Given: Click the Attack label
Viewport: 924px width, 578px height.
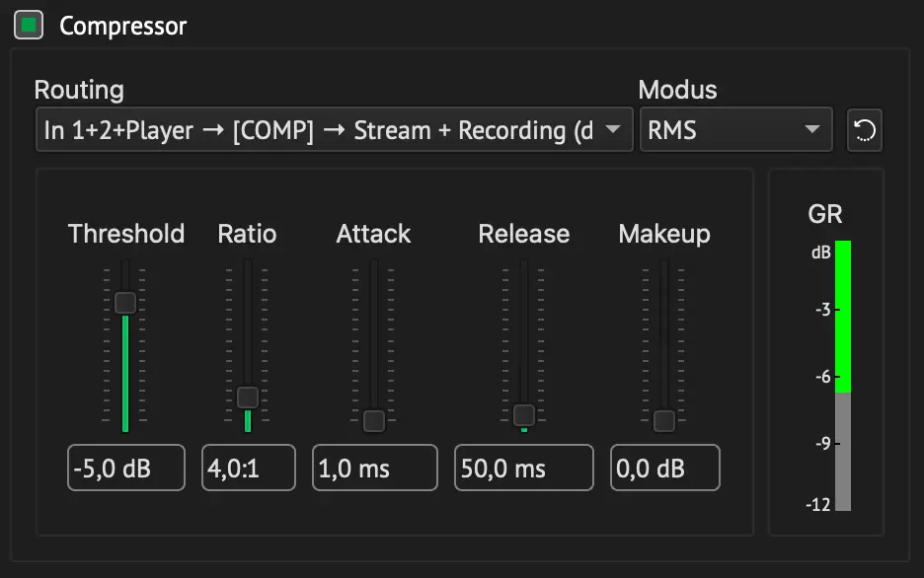Looking at the screenshot, I should point(373,234).
